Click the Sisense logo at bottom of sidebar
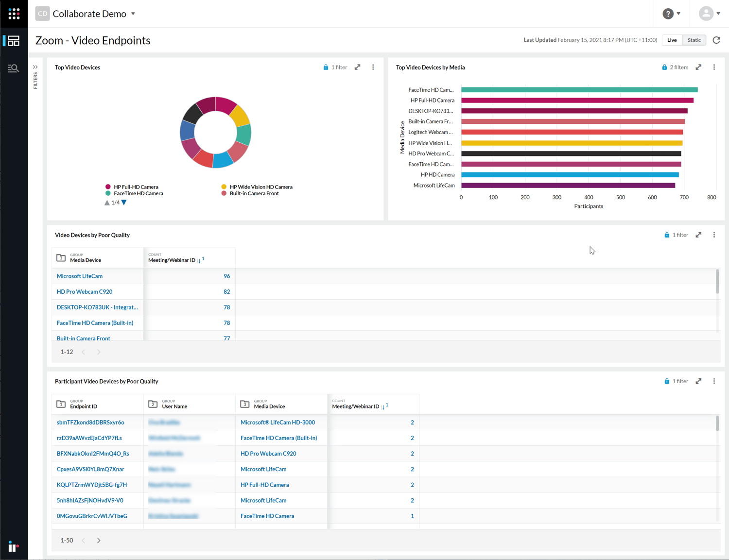 pyautogui.click(x=14, y=546)
